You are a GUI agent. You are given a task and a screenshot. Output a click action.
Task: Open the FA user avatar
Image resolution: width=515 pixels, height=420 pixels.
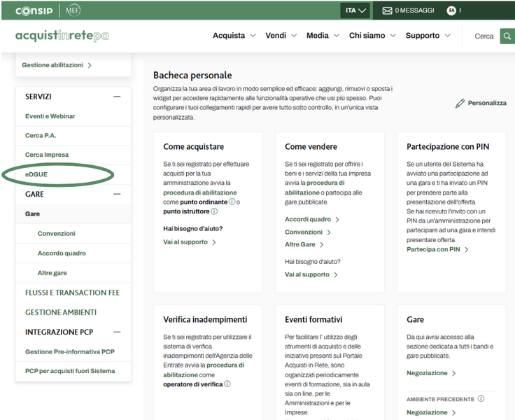pyautogui.click(x=451, y=10)
